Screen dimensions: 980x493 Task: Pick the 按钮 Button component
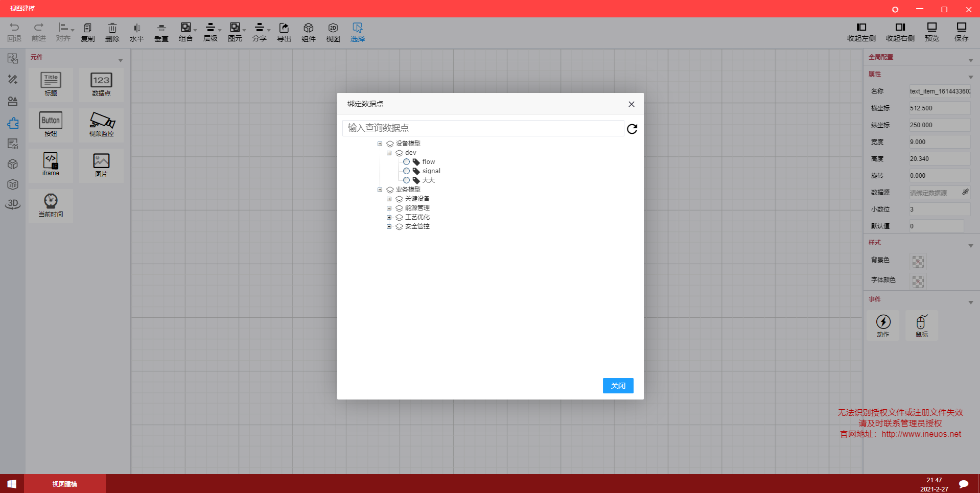click(51, 125)
